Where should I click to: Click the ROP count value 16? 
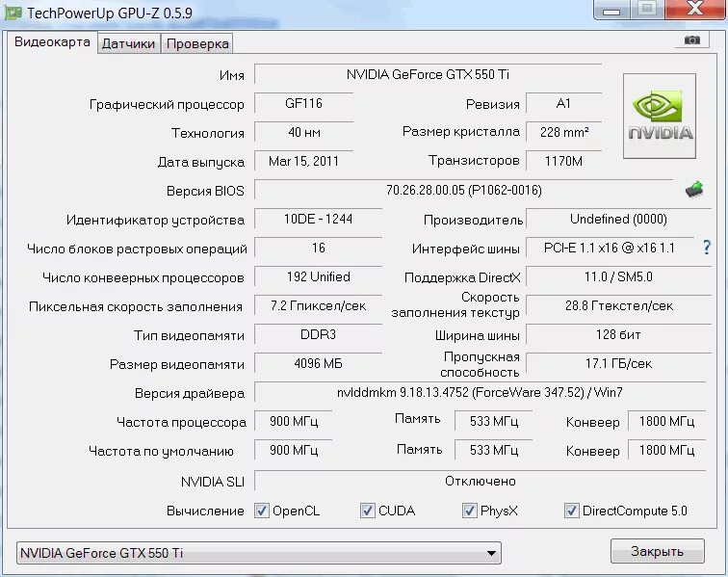point(318,248)
